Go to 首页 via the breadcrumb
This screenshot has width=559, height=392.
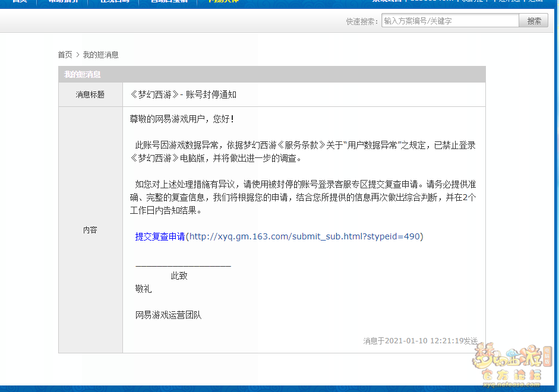pyautogui.click(x=65, y=55)
